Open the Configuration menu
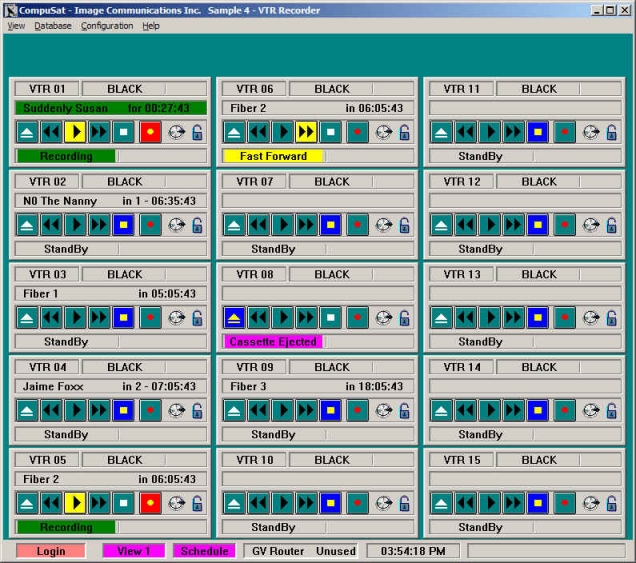Screen dimensions: 636x563 pyautogui.click(x=107, y=26)
